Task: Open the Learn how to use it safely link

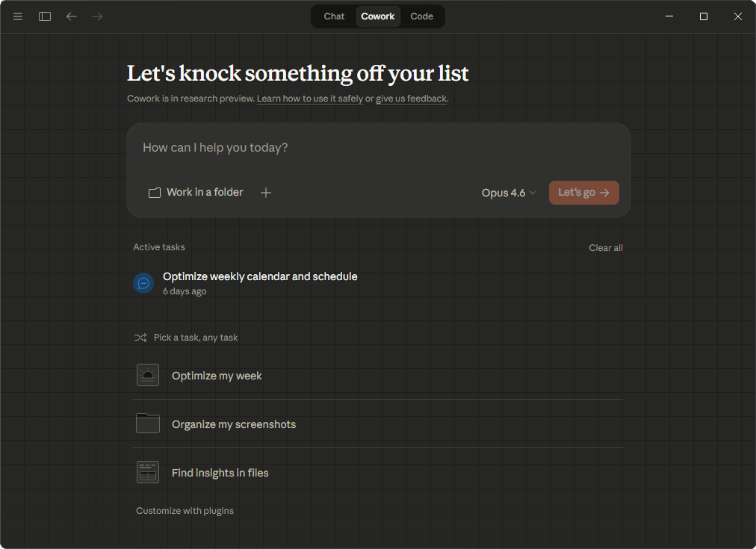Action: pos(309,98)
